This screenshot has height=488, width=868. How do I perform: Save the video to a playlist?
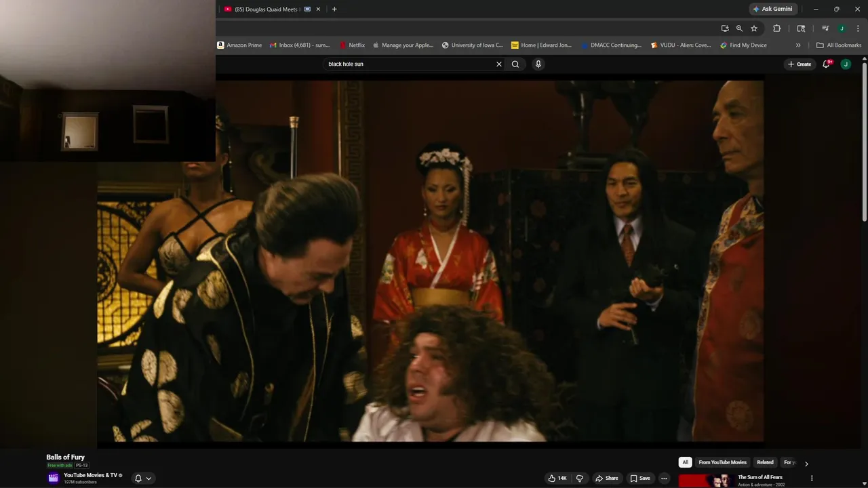point(639,479)
